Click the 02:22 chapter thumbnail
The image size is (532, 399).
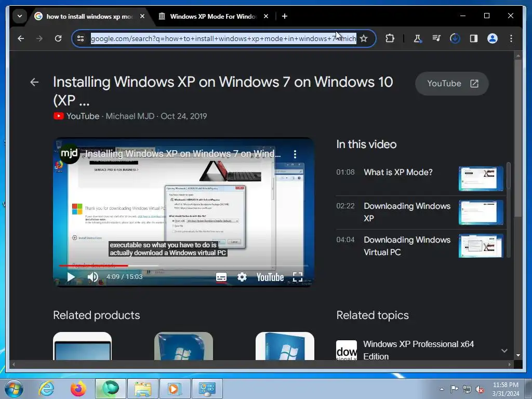click(x=481, y=212)
